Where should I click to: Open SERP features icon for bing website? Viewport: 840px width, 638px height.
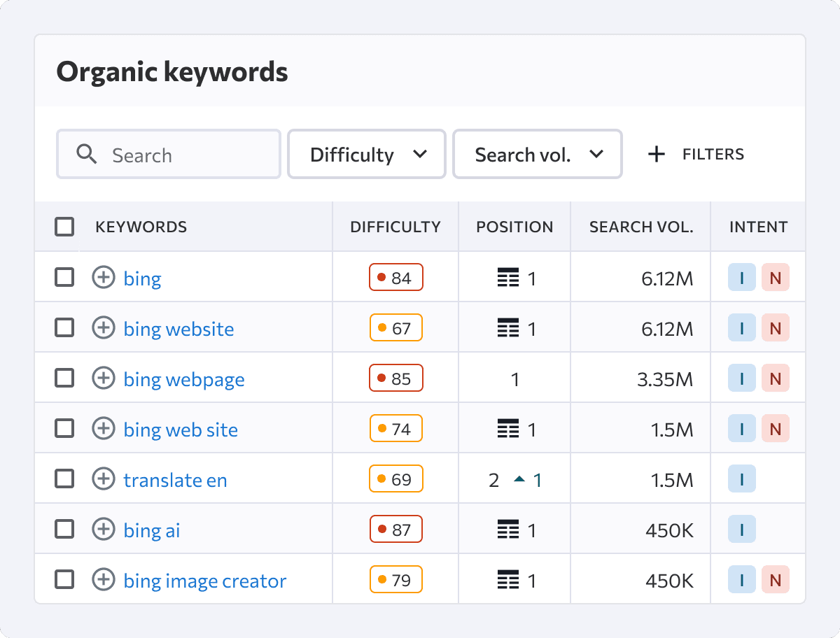[508, 329]
